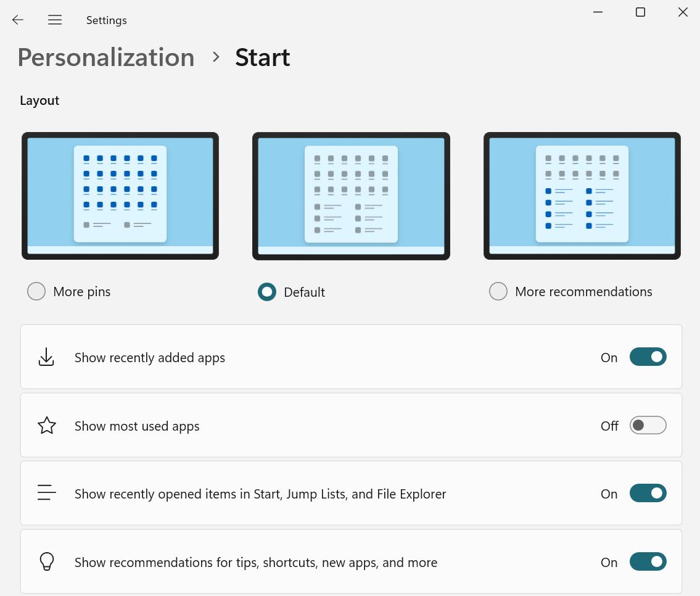This screenshot has width=700, height=596.
Task: Maximize the Settings window
Action: (640, 12)
